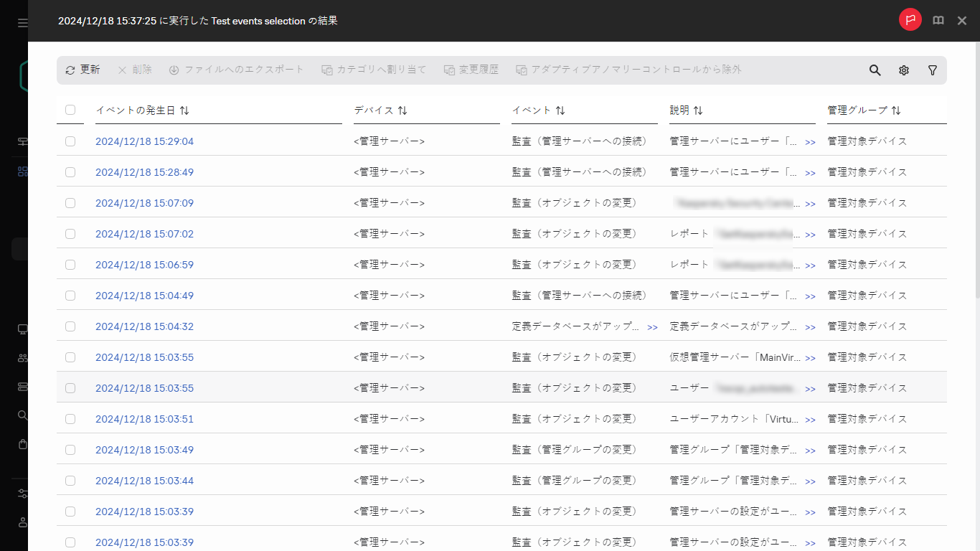Open the event dated 2024/12/18 15:29:04
Screen dimensions: 980x551
(144, 141)
